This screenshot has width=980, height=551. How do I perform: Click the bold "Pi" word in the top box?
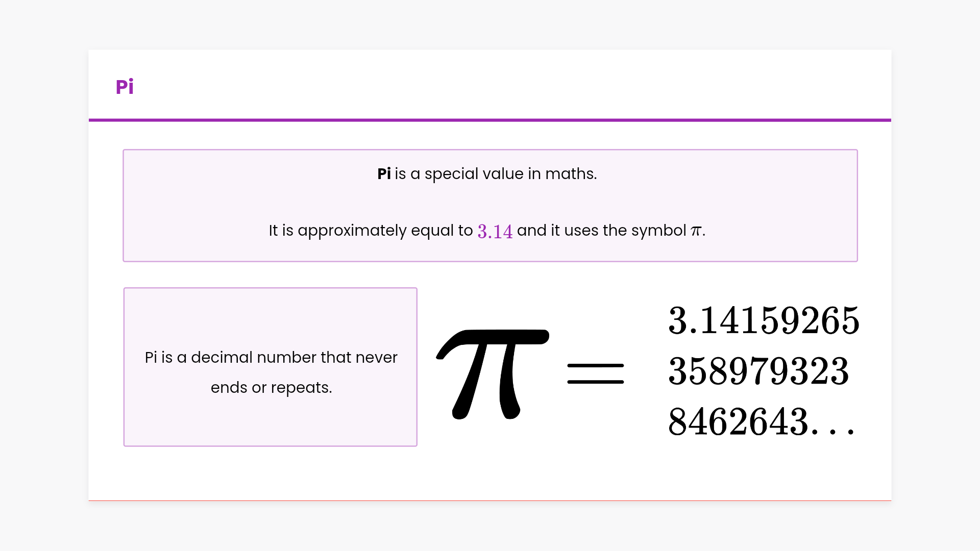(384, 174)
